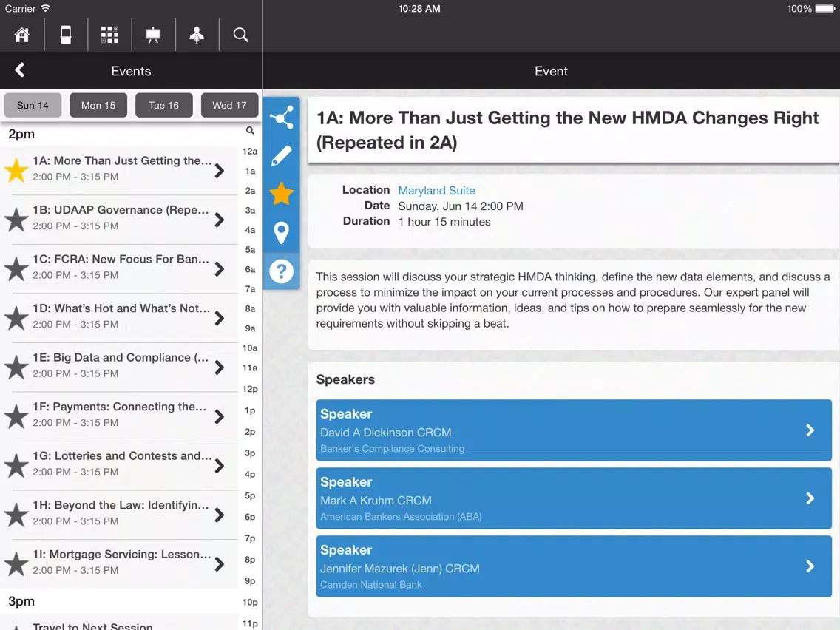Image resolution: width=840 pixels, height=630 pixels.
Task: Favorite the 1H Beyond the Law star
Action: tap(16, 515)
